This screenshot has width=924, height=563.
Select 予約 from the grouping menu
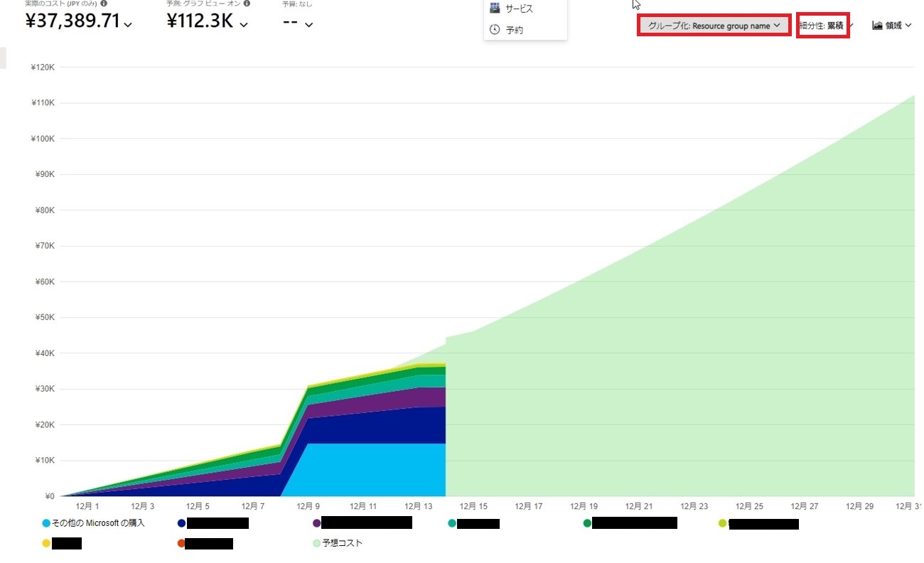[515, 30]
